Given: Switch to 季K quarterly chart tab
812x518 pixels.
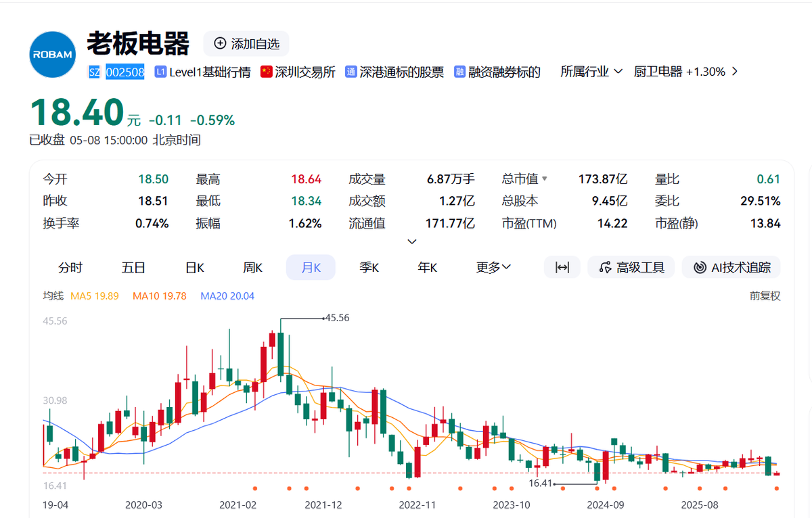Looking at the screenshot, I should 369,268.
